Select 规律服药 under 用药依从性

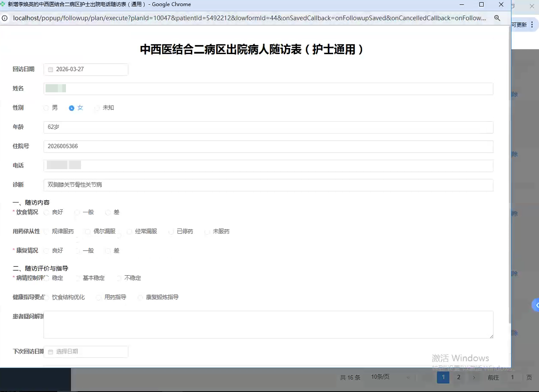coord(46,231)
